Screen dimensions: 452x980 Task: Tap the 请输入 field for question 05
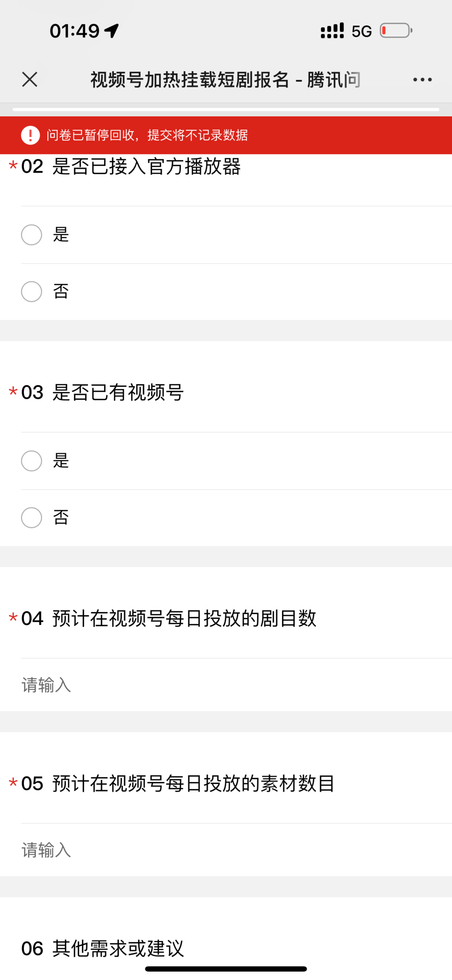[126, 849]
